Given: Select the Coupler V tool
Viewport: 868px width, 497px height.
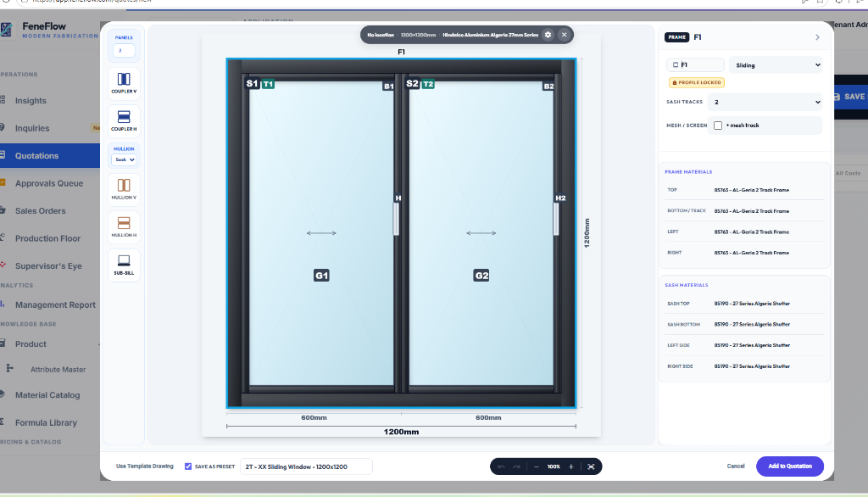Looking at the screenshot, I should pyautogui.click(x=124, y=82).
